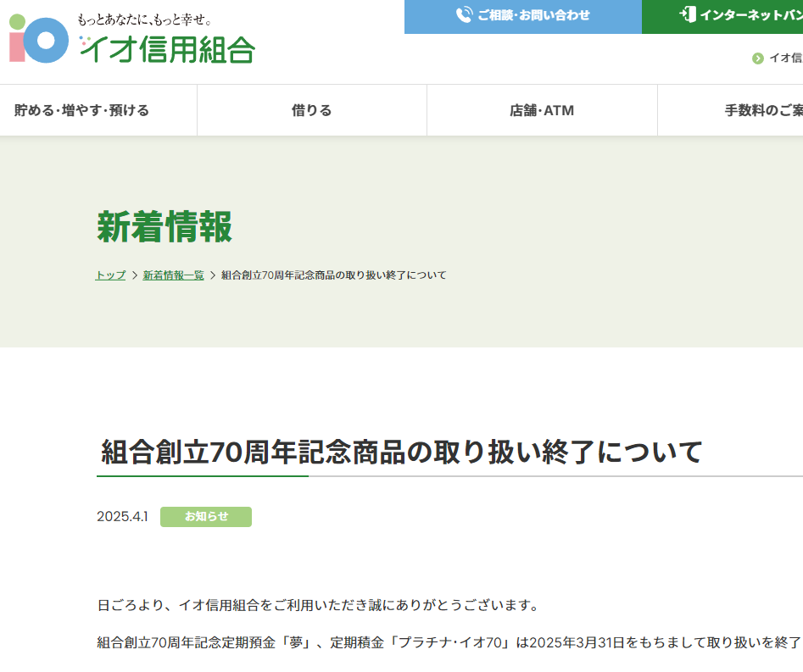Click the phone icon beside ご相談・お問い合わせ
Screen dimensions: 803x672
[464, 14]
